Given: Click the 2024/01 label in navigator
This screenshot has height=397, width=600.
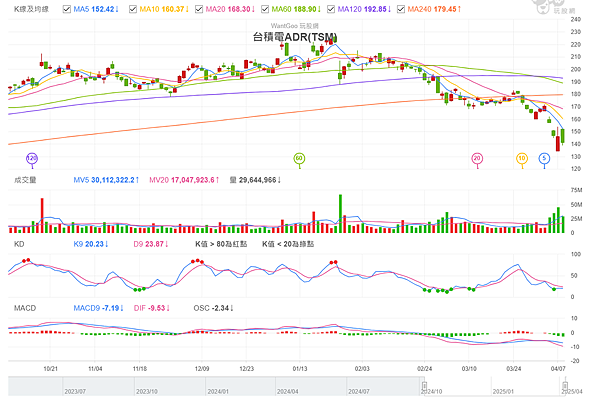Looking at the screenshot, I should point(218,391).
